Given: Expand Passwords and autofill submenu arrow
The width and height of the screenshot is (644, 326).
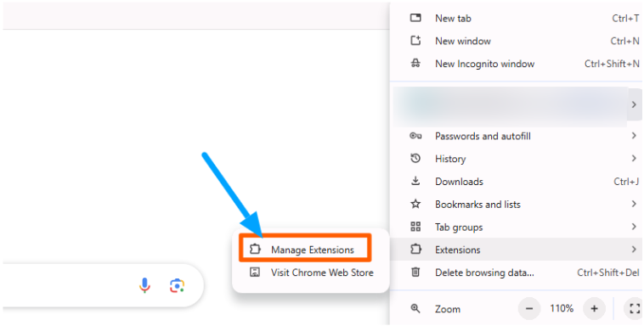Looking at the screenshot, I should 634,136.
